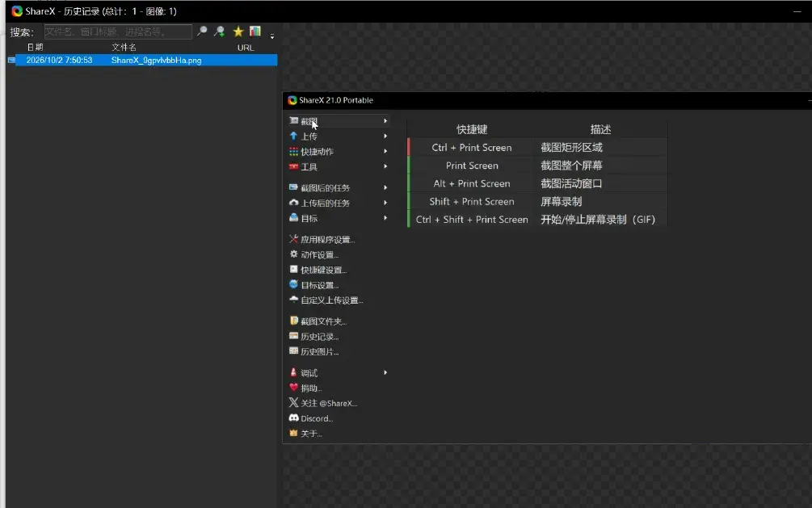Expand the arrow next to 上传后的任务
Image resolution: width=812 pixels, height=508 pixels.
tap(385, 203)
